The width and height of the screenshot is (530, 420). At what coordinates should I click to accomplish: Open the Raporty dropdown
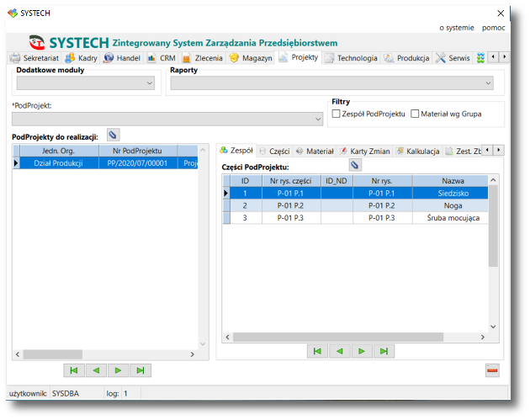pos(332,83)
